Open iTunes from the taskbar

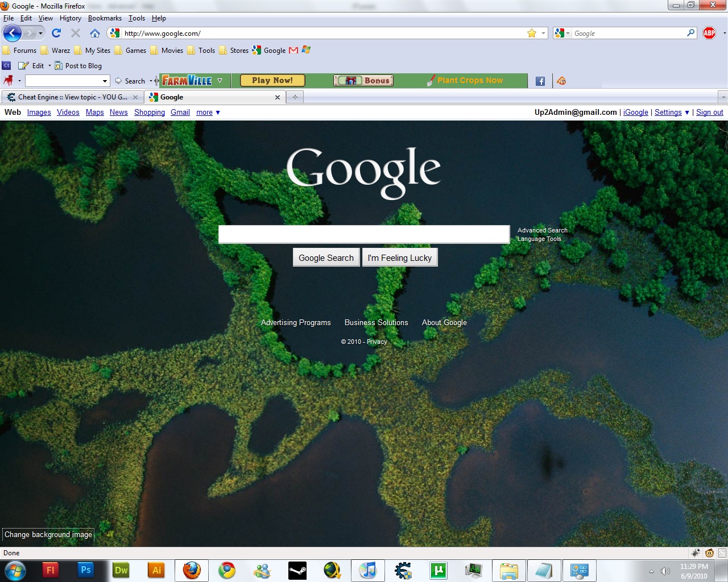coord(368,570)
